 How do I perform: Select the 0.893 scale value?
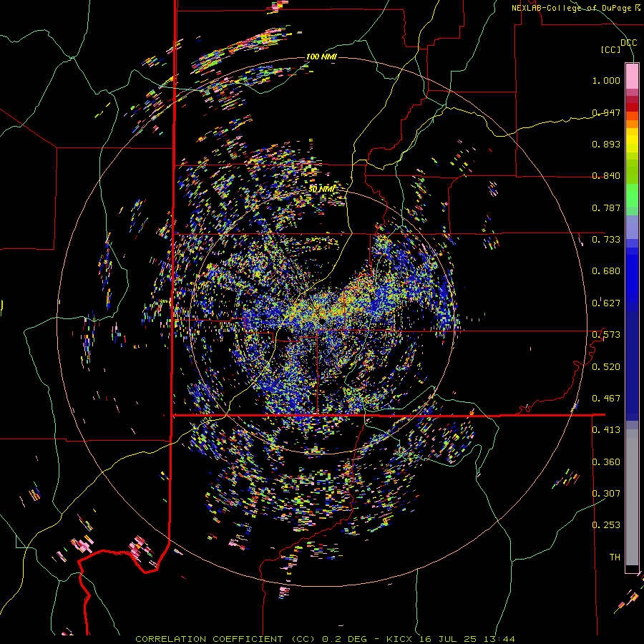(x=606, y=144)
